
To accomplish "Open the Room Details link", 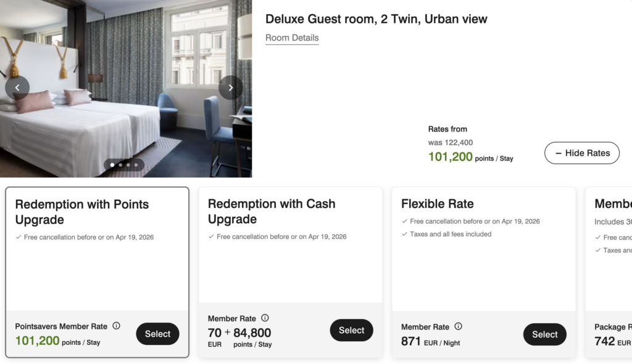I will pyautogui.click(x=292, y=38).
